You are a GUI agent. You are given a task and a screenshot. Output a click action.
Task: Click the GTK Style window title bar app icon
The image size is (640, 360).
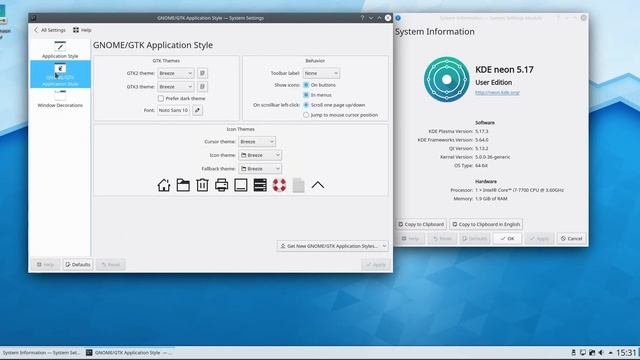34,18
